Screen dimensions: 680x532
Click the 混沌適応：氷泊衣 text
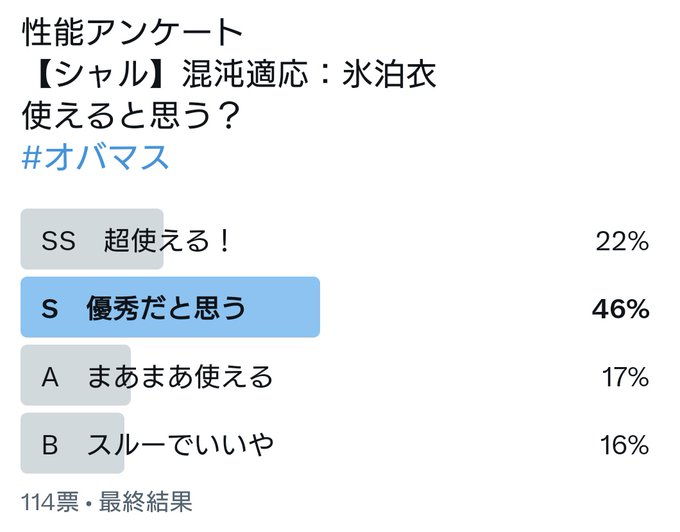309,74
